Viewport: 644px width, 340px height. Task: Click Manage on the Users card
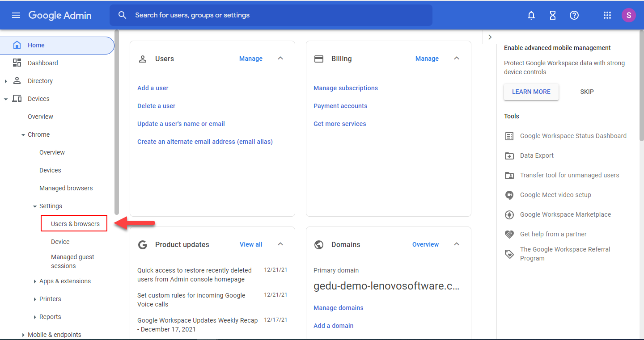pyautogui.click(x=251, y=59)
